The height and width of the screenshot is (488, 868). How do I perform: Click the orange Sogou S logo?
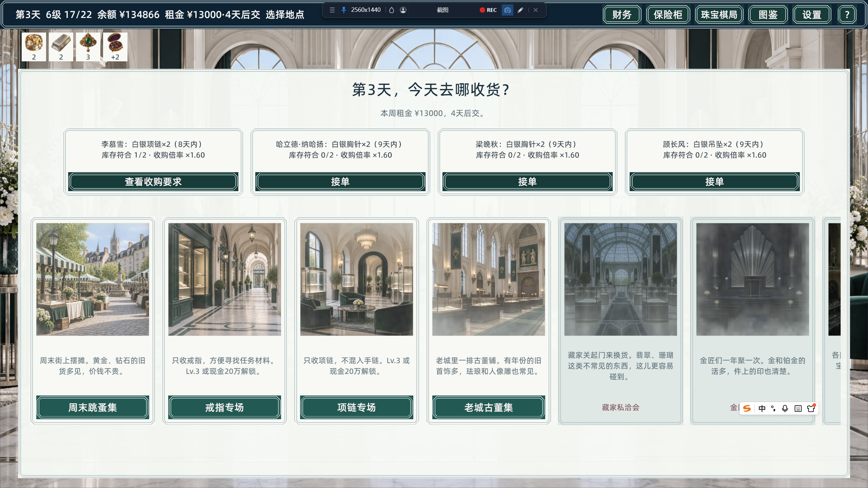747,408
